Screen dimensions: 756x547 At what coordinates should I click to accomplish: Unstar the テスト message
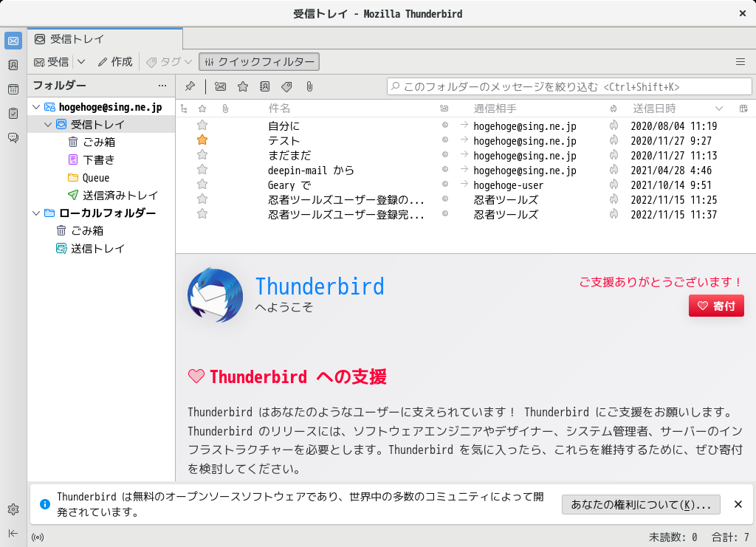point(202,140)
